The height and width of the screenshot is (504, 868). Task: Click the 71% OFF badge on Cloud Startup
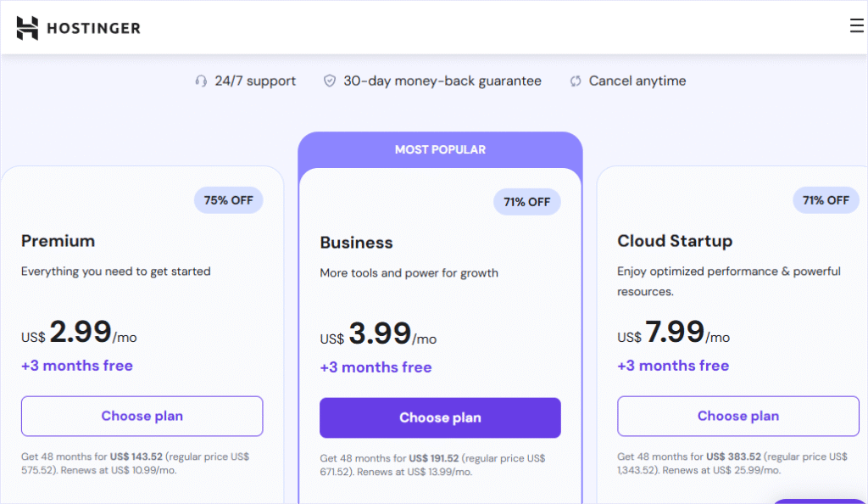(x=825, y=200)
